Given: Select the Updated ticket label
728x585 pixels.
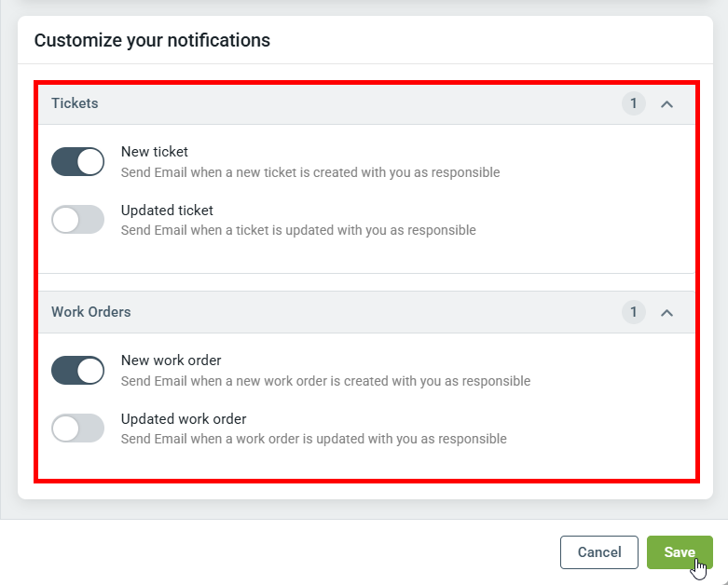Looking at the screenshot, I should pos(167,211).
